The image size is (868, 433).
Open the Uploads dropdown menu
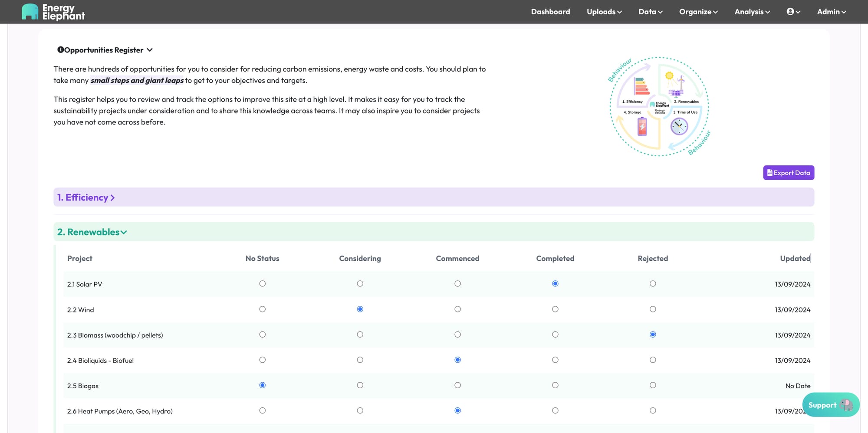point(604,12)
